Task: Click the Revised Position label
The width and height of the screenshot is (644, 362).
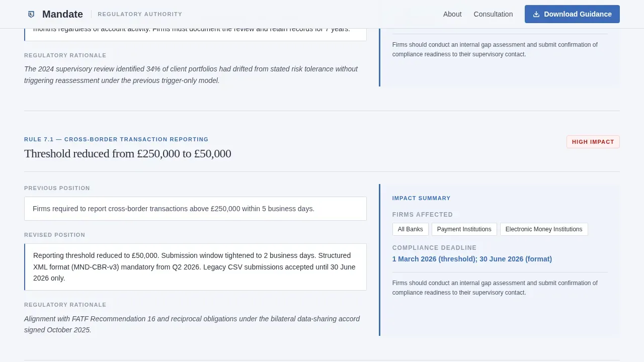Action: click(x=55, y=235)
